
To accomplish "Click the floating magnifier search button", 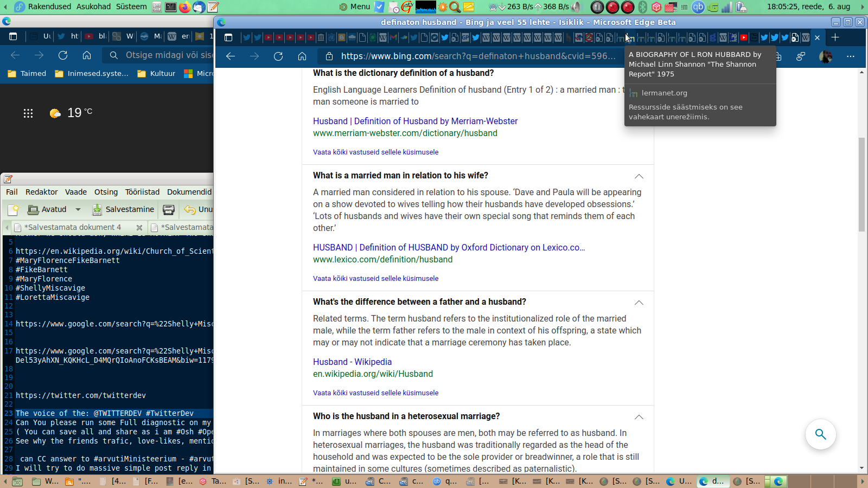I will click(820, 434).
